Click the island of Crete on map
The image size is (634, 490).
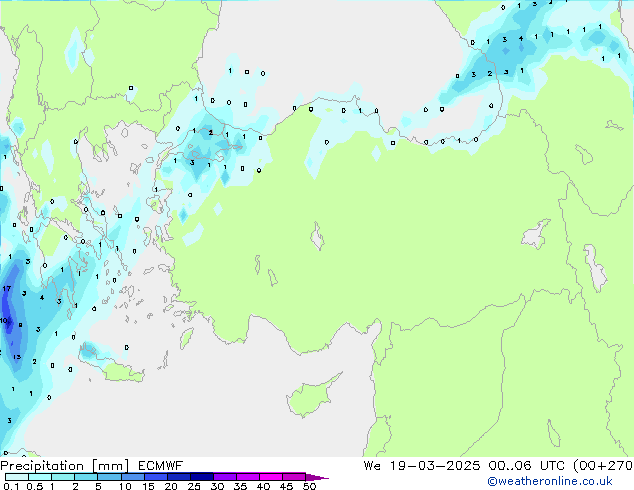tap(122, 372)
